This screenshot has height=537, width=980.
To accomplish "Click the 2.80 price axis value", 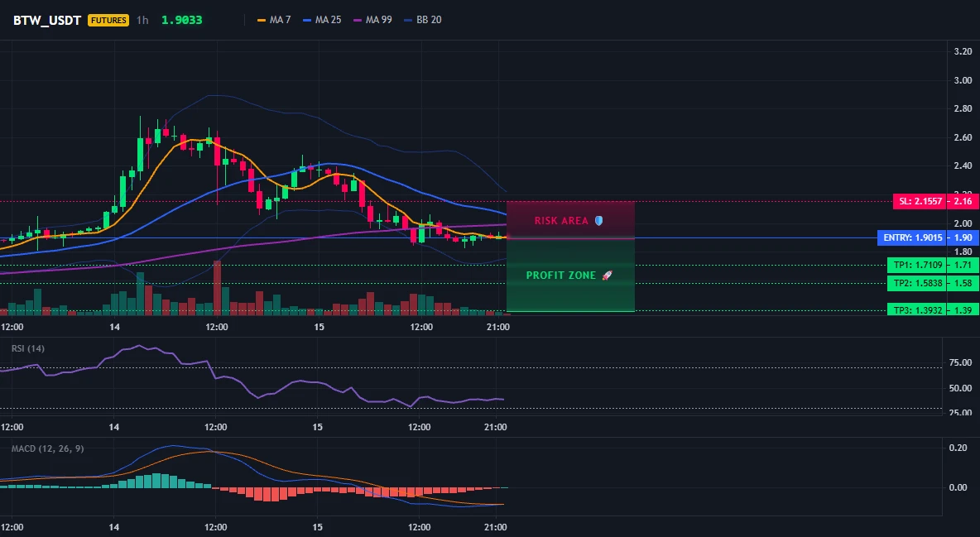I will pos(963,108).
